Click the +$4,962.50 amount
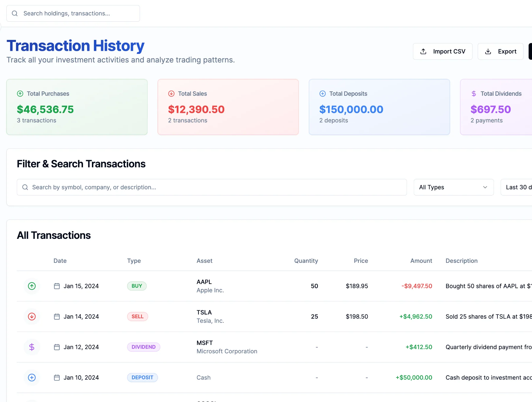 click(x=416, y=316)
